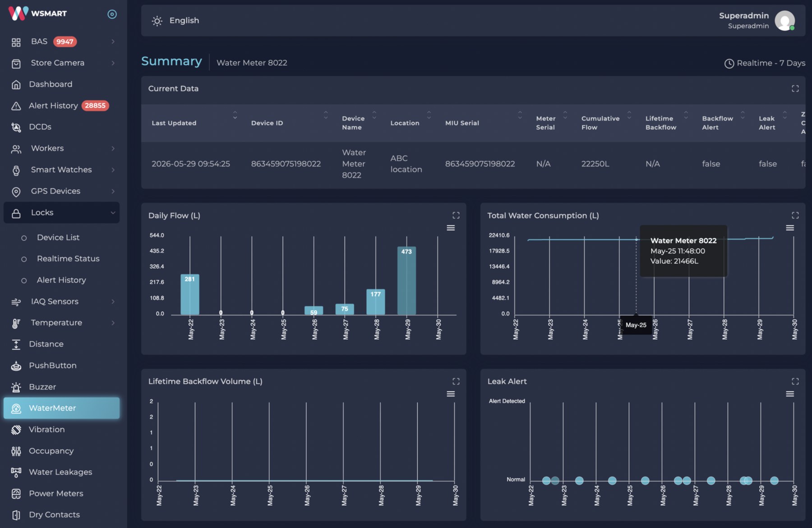Viewport: 812px width, 528px height.
Task: Click the Distance icon
Action: pyautogui.click(x=16, y=344)
